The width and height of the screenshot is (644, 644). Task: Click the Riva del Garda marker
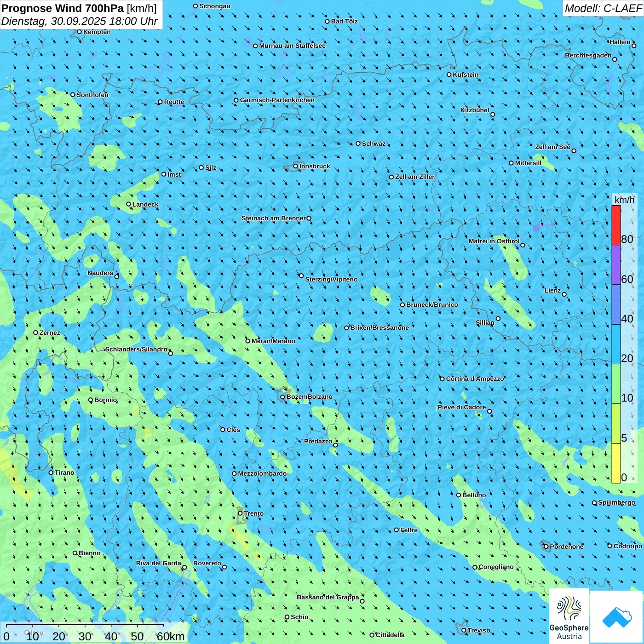(x=185, y=567)
